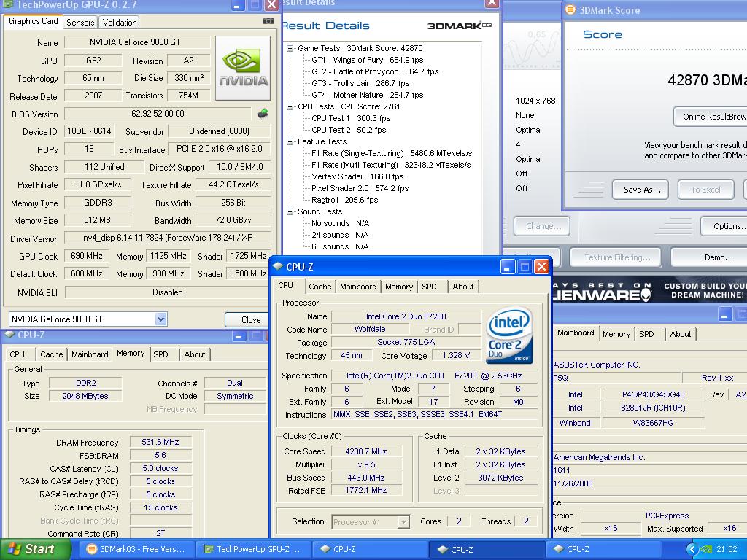The width and height of the screenshot is (747, 560).
Task: Click the Save As... button in 3DMark Score
Action: point(642,190)
